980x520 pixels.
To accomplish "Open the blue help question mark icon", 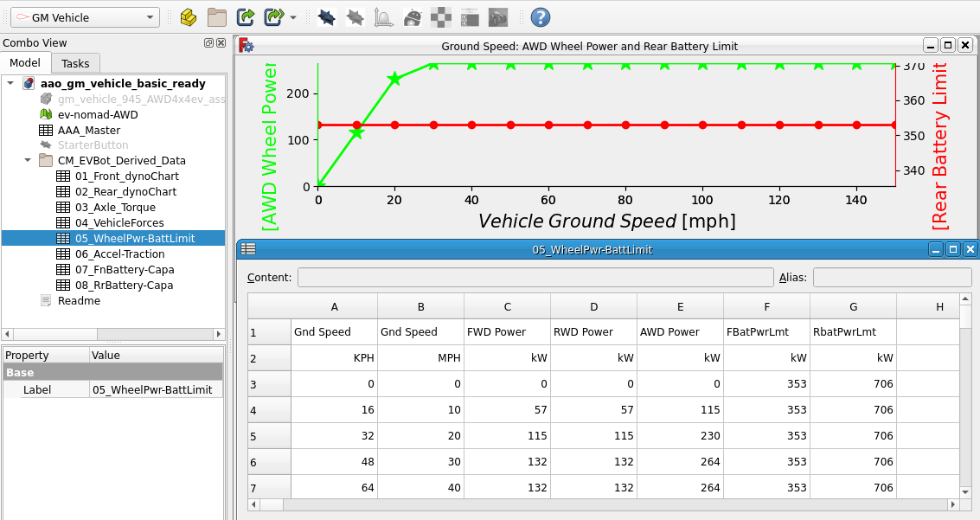I will point(540,17).
